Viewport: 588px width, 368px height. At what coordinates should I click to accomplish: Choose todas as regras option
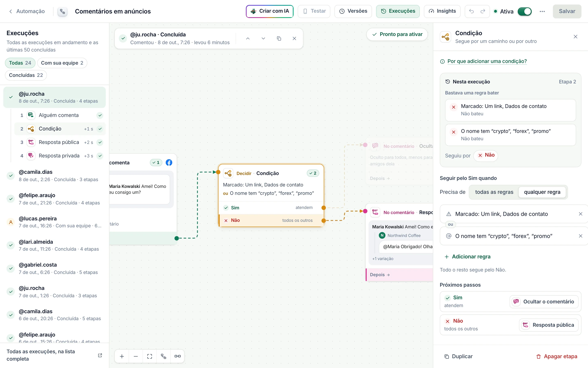[494, 192]
